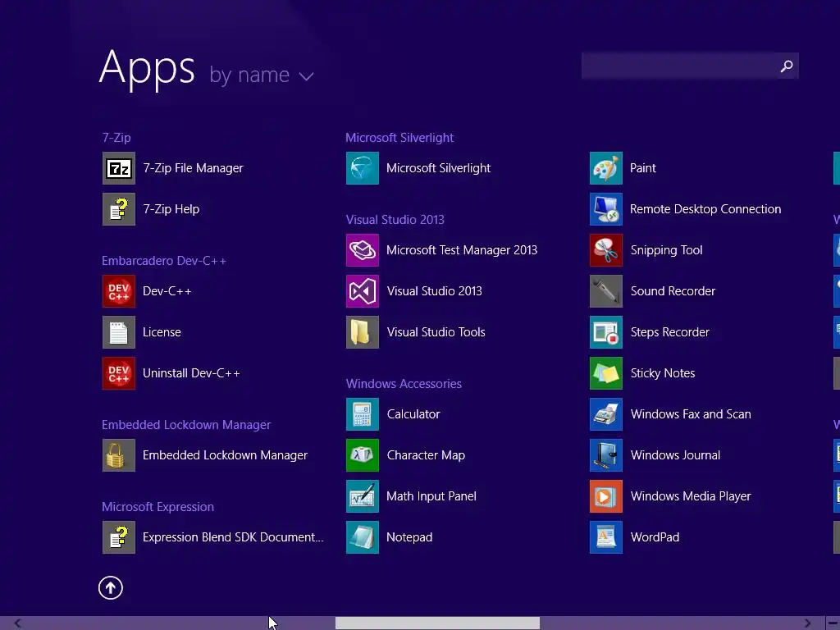Viewport: 840px width, 630px height.
Task: Open the Windows Fax and Scan icon
Action: tap(606, 414)
